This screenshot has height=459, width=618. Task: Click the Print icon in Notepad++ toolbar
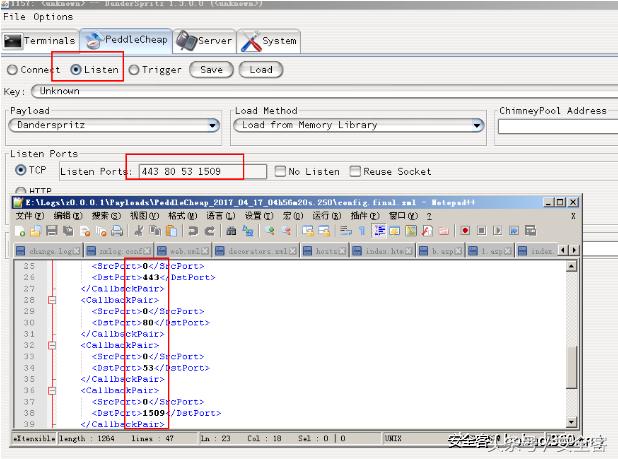click(x=117, y=231)
